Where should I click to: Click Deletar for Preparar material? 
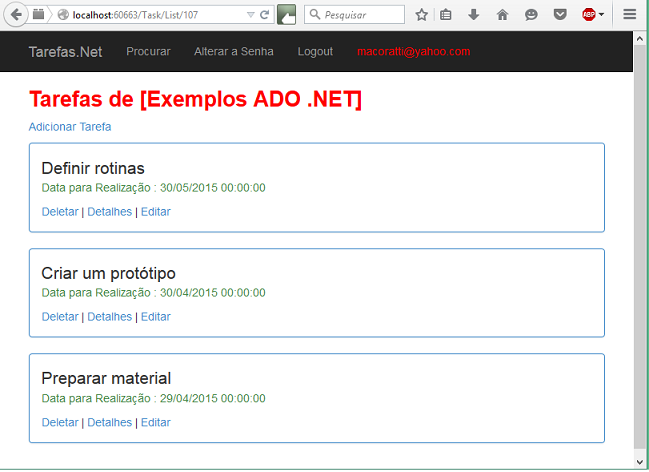click(x=60, y=422)
